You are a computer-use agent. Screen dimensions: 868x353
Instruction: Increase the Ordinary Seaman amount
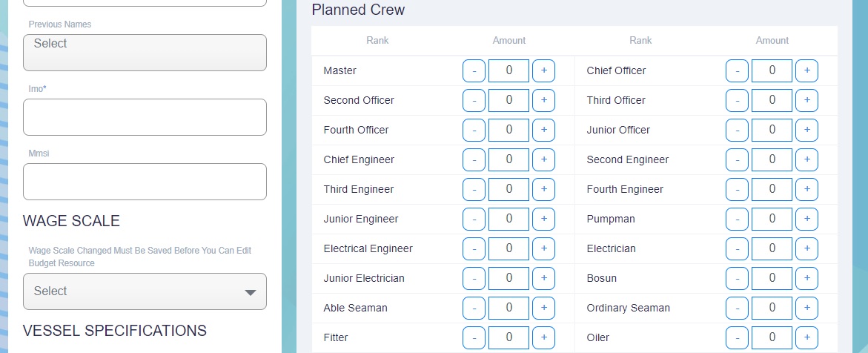[806, 308]
